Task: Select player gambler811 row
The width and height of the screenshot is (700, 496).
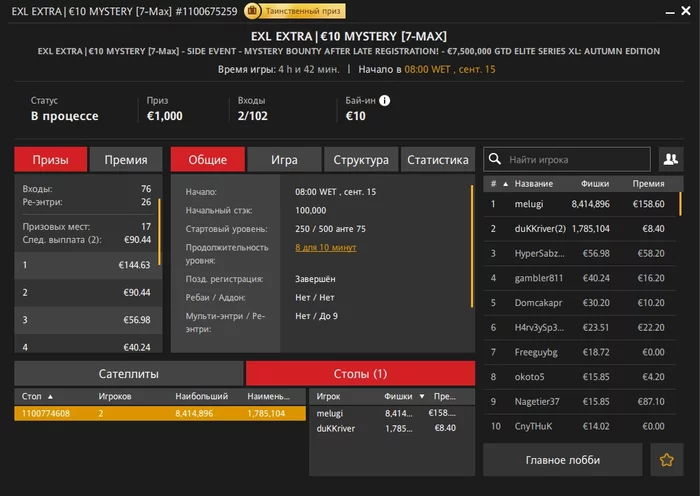Action: click(x=579, y=278)
